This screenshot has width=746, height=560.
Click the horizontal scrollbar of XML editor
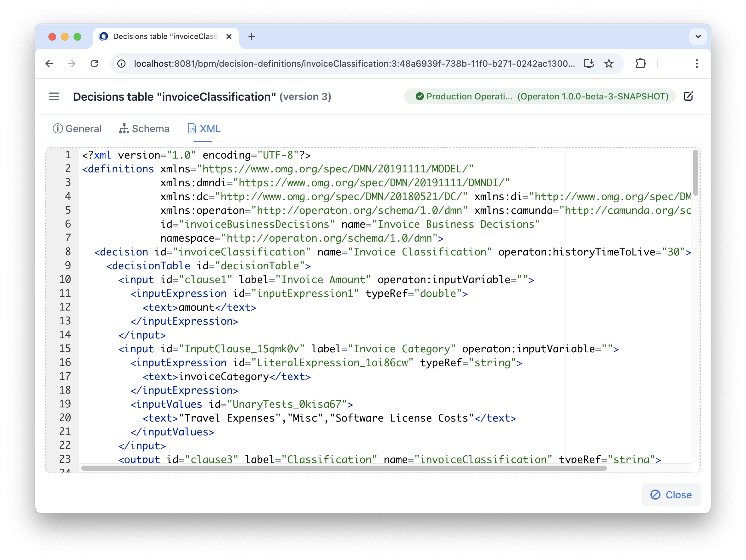344,468
